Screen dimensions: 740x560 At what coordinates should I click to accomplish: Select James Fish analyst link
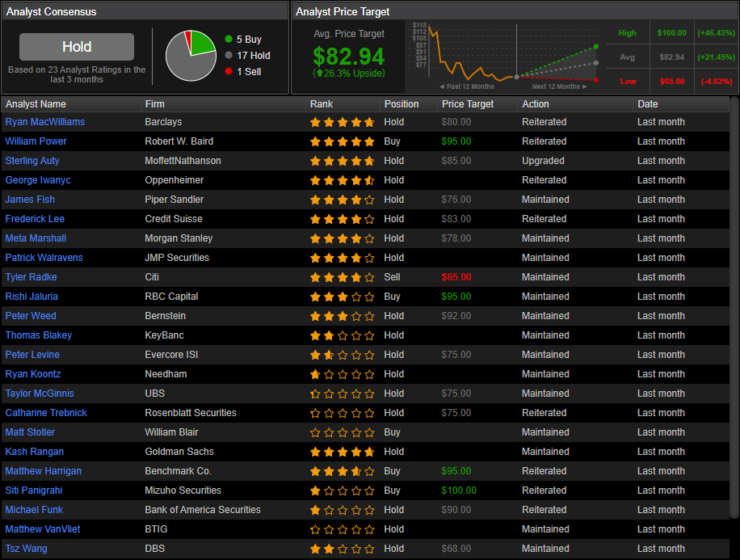pyautogui.click(x=30, y=200)
